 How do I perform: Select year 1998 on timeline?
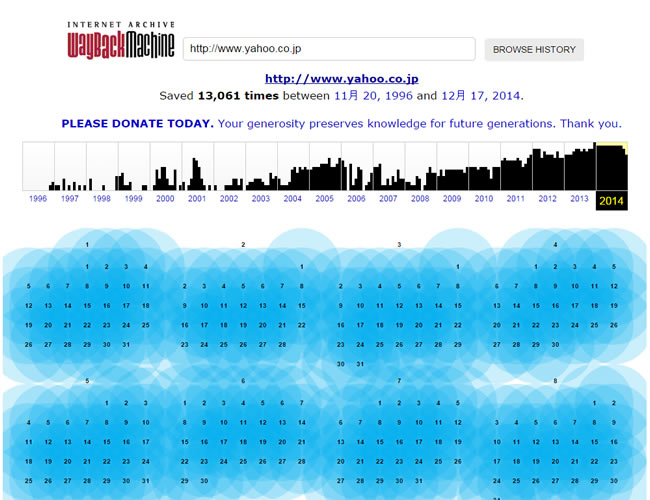[x=102, y=199]
